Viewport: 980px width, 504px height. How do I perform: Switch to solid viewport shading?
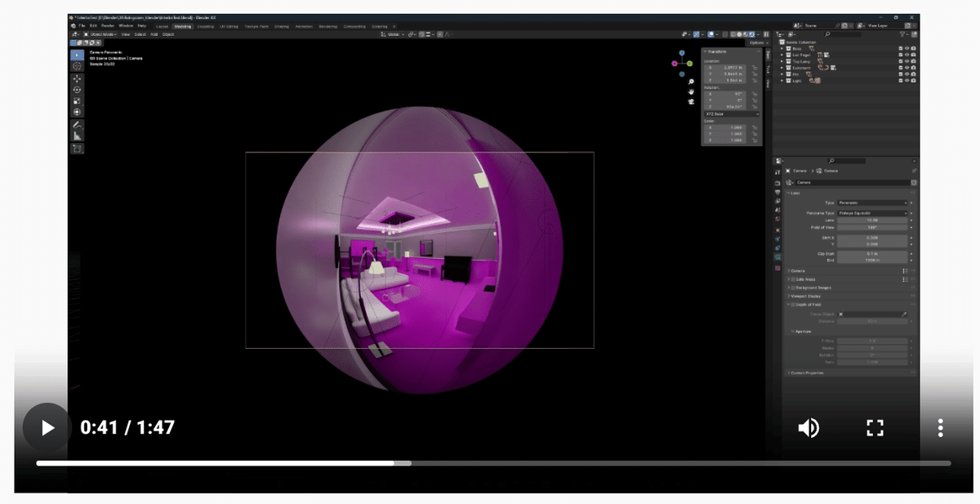[739, 34]
